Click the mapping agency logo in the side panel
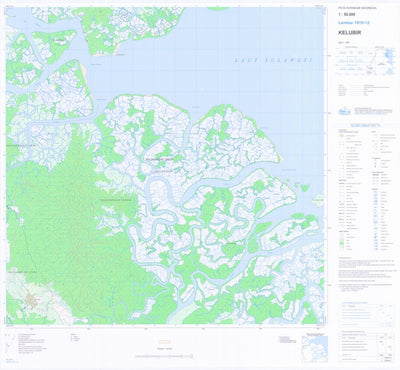This screenshot has height=370, width=400. click(345, 111)
